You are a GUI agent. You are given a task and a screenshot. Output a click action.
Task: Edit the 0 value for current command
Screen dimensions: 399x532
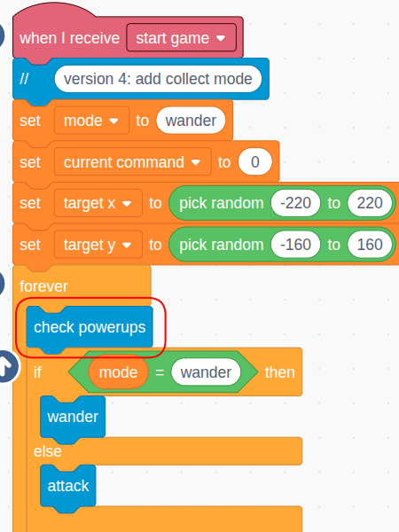(x=255, y=162)
